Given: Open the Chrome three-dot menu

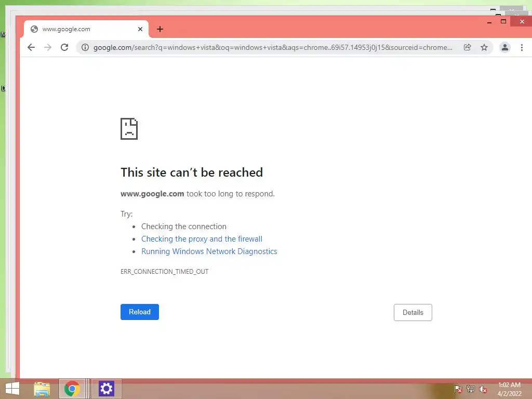Looking at the screenshot, I should (522, 47).
